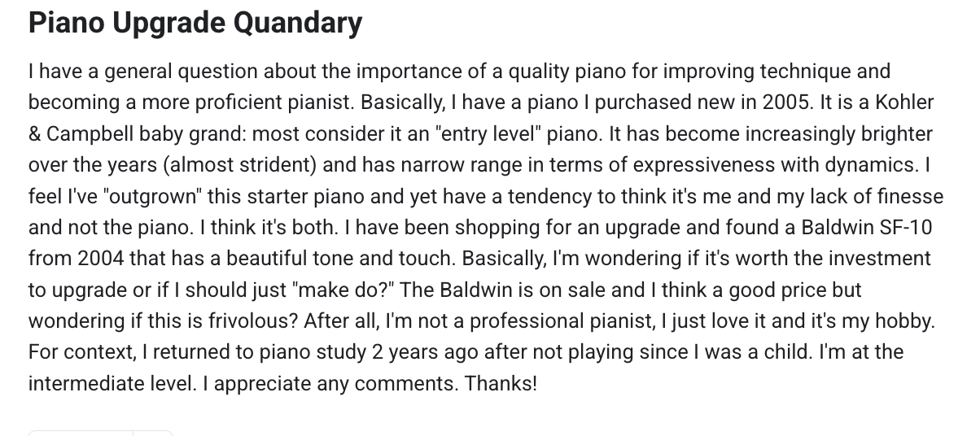This screenshot has height=436, width=980.
Task: Click the split button's left section below post
Action: [x=81, y=433]
